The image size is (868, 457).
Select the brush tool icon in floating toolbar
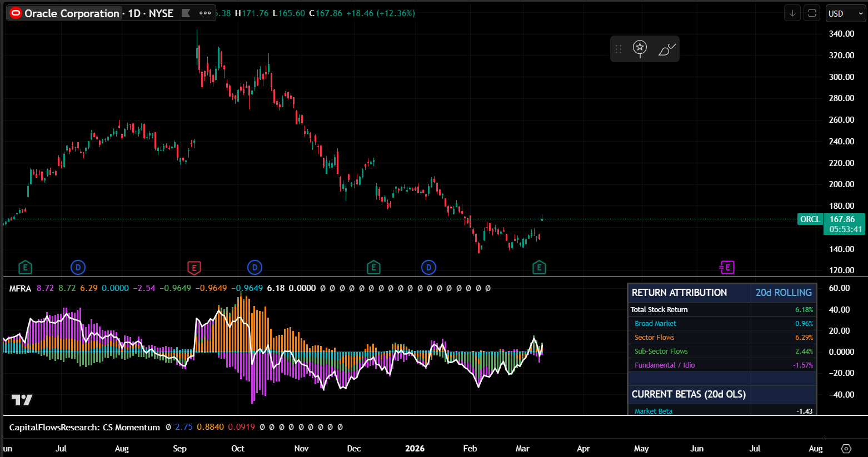point(666,49)
